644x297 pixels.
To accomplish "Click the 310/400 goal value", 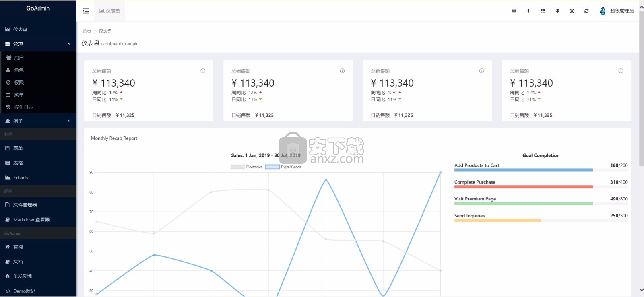I will [x=619, y=182].
